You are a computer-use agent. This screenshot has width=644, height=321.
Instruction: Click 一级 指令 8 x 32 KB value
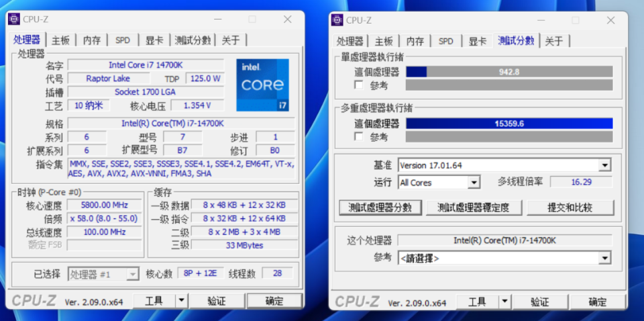pyautogui.click(x=244, y=219)
